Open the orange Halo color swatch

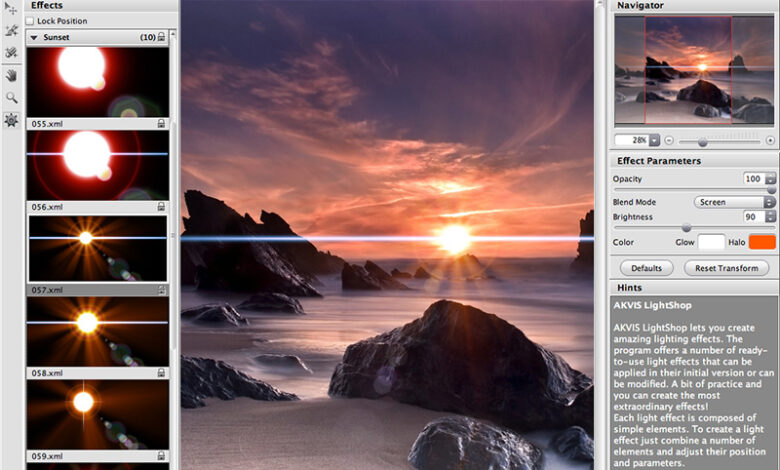(762, 242)
